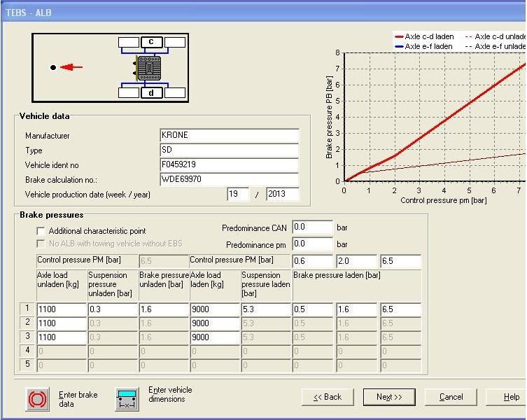
Task: Go Back to previous page
Action: pos(328,397)
